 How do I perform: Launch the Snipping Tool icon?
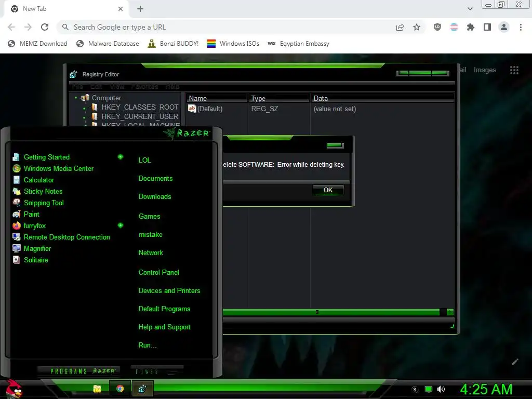(16, 203)
